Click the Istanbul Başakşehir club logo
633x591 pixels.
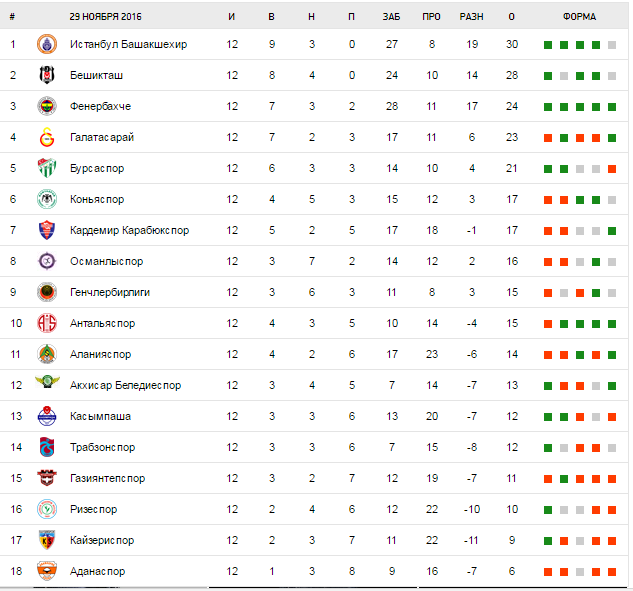point(47,44)
